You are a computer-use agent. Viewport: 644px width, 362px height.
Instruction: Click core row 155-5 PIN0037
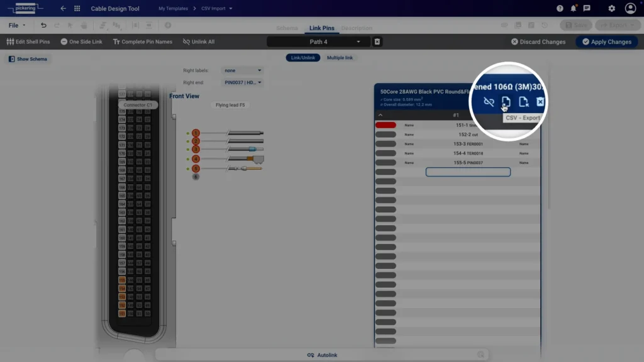point(458,163)
